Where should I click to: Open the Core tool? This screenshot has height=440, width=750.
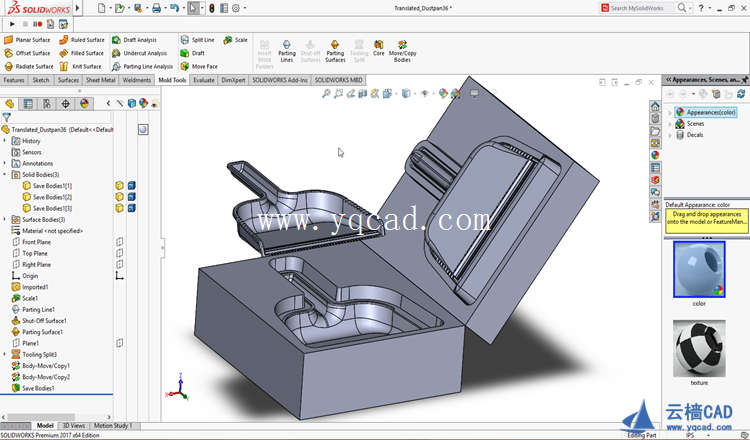pos(378,48)
